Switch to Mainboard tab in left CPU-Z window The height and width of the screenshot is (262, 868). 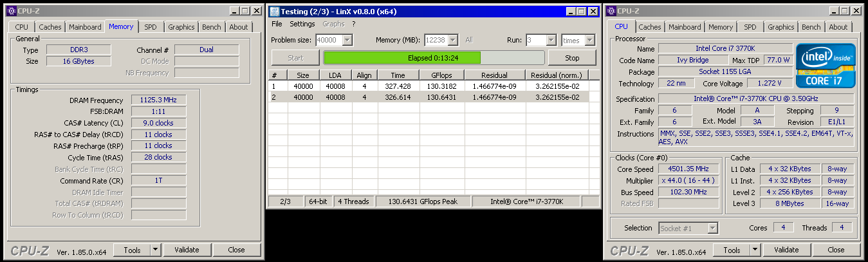point(86,27)
